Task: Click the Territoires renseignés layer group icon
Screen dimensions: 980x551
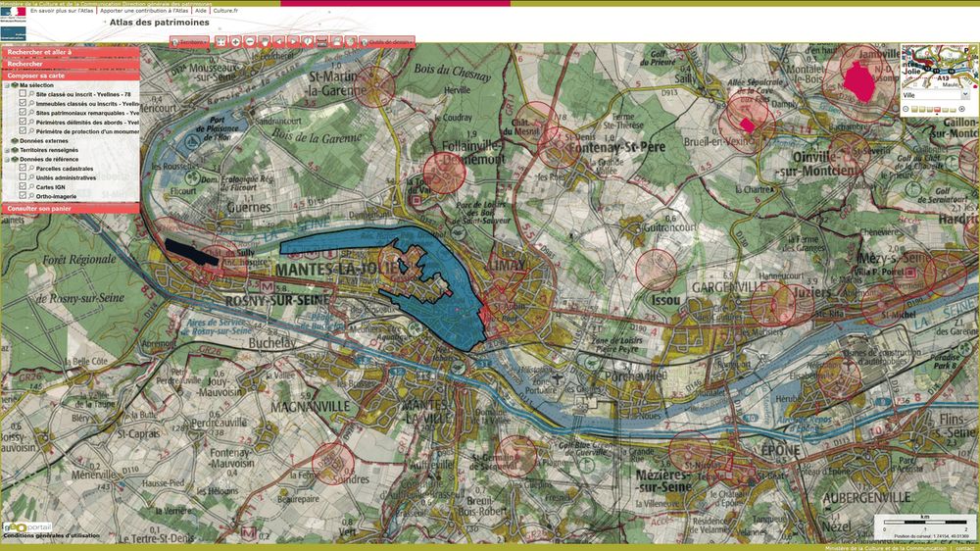Action: tap(15, 150)
